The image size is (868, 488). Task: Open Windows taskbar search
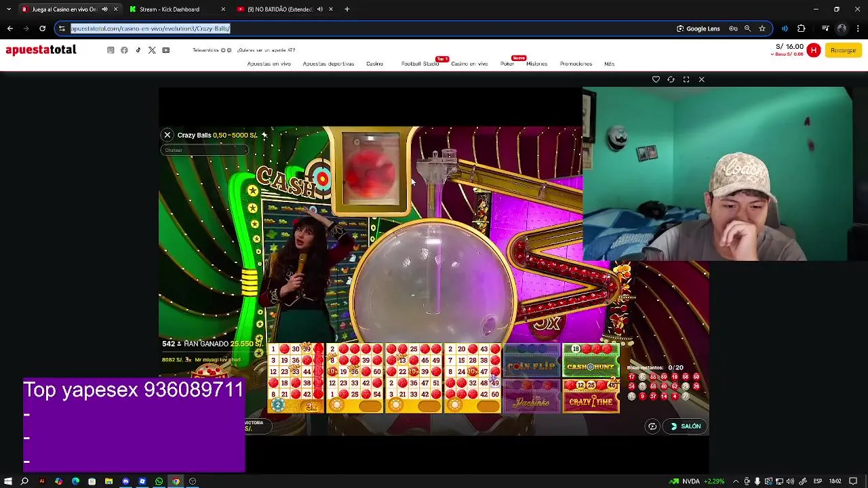click(x=24, y=481)
